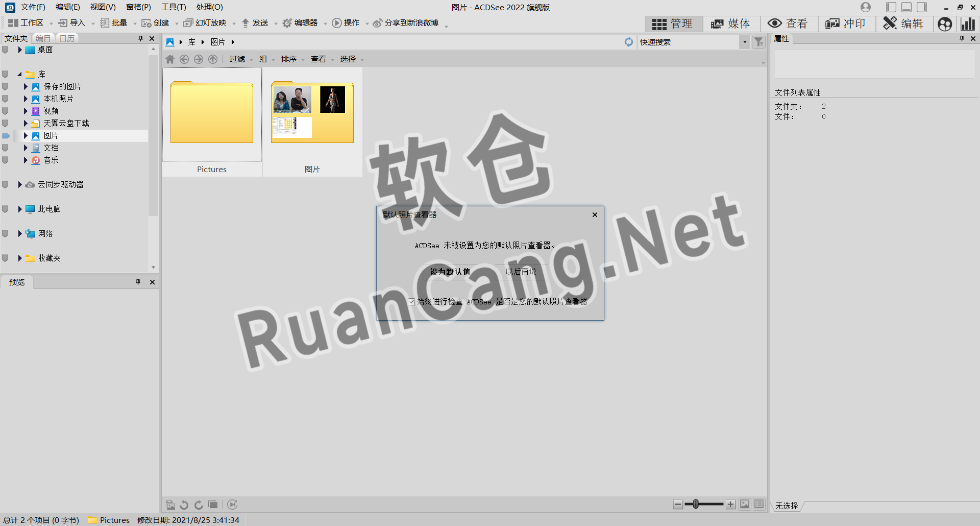
Task: Click the quick search filter funnel icon
Action: 758,42
